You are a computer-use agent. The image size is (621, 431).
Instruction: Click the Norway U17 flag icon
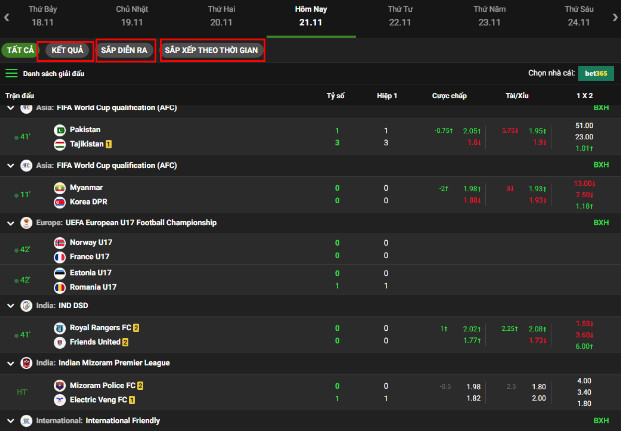click(x=60, y=243)
